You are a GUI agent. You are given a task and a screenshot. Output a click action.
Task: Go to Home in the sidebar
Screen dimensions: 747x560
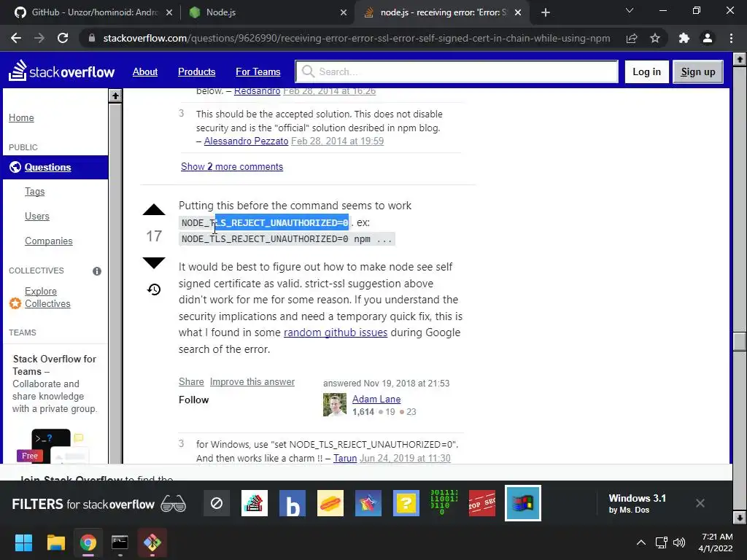coord(21,117)
